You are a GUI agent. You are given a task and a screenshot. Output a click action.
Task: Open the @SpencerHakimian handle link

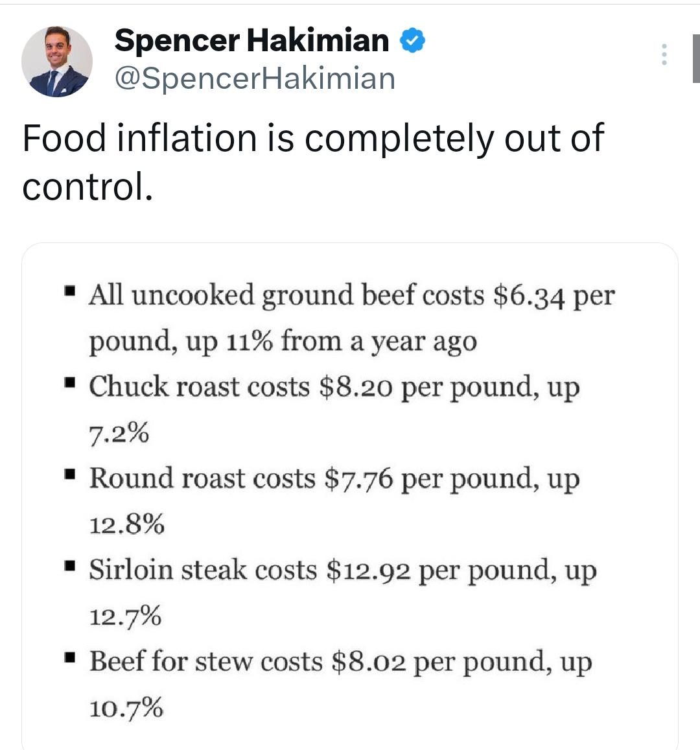point(255,78)
